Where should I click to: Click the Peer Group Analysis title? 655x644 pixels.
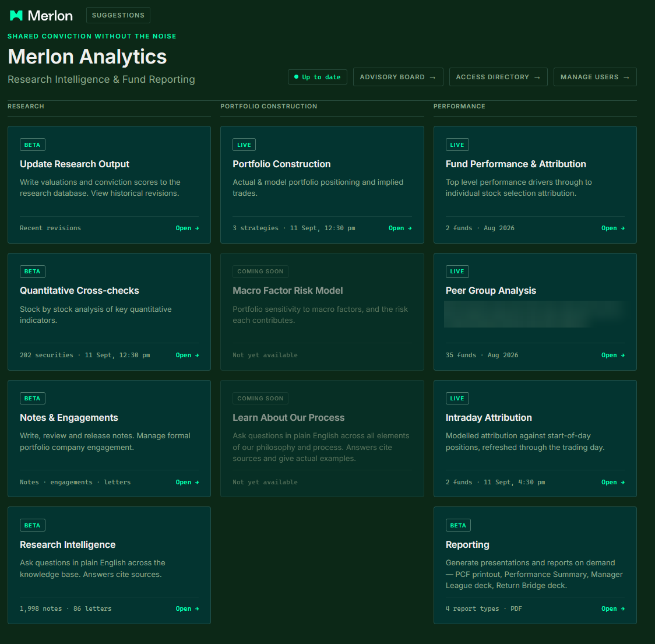(x=491, y=291)
